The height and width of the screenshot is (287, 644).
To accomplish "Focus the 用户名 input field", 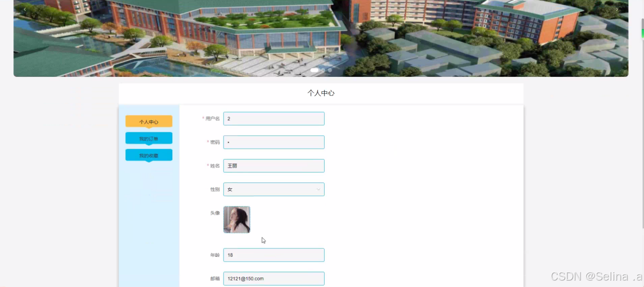I will (x=274, y=118).
